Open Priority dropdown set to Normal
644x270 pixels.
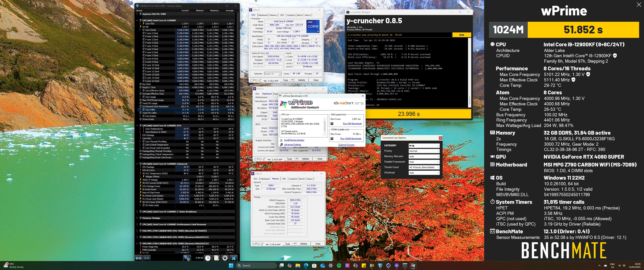click(424, 151)
